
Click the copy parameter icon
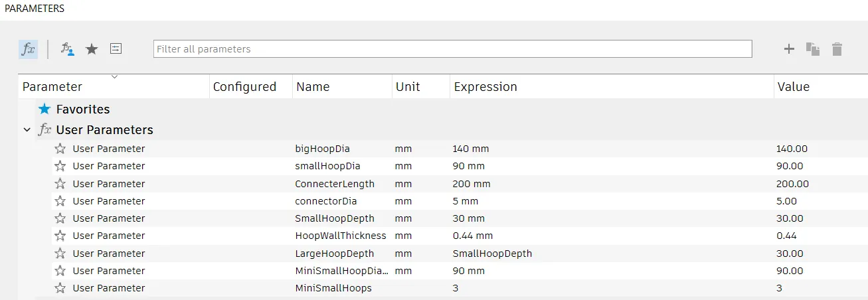[813, 48]
